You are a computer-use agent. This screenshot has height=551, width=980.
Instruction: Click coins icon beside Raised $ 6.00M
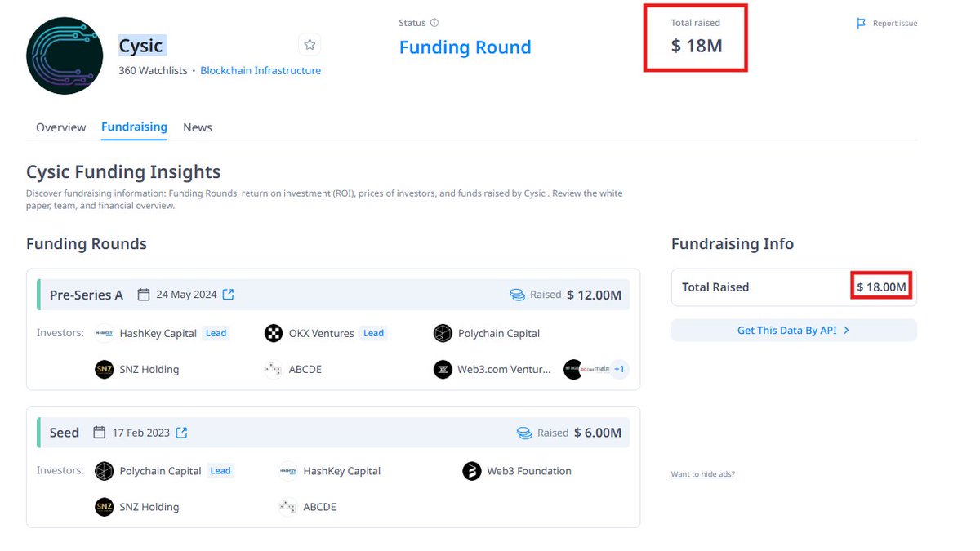point(524,433)
